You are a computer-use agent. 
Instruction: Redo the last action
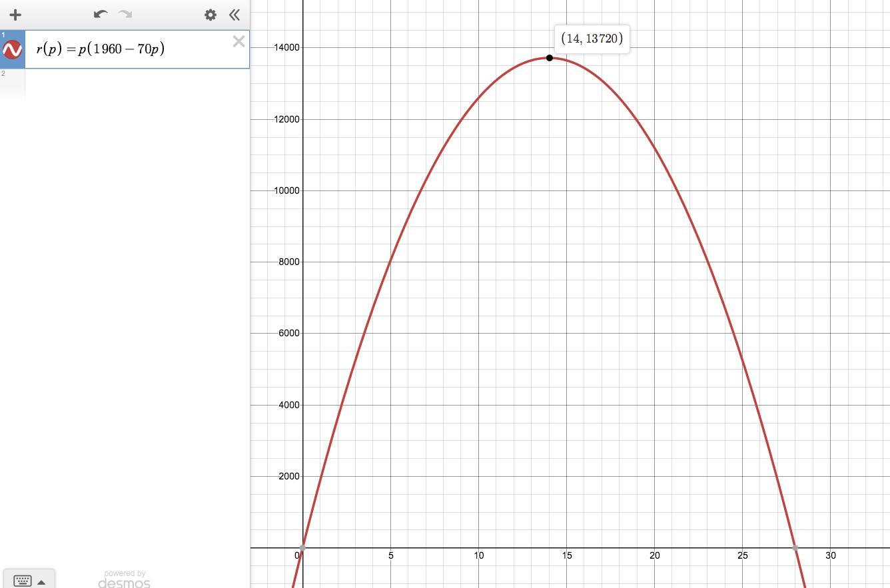click(125, 14)
